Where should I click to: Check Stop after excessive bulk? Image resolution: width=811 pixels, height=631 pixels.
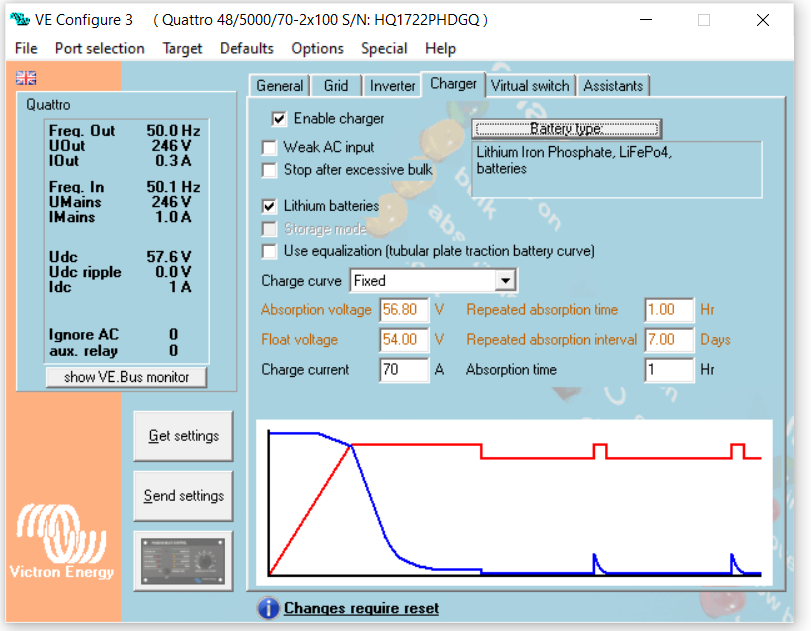[x=269, y=170]
